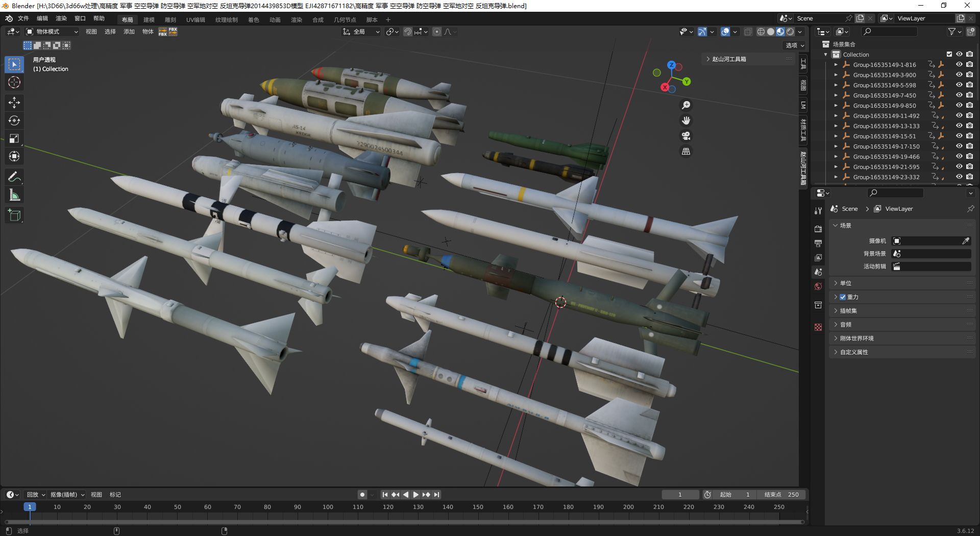Screen dimensions: 980x536
Task: Choose the Add Cube tool
Action: pyautogui.click(x=14, y=215)
